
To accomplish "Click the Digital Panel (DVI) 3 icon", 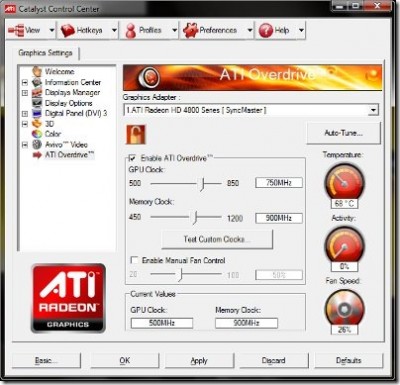I will (37, 113).
